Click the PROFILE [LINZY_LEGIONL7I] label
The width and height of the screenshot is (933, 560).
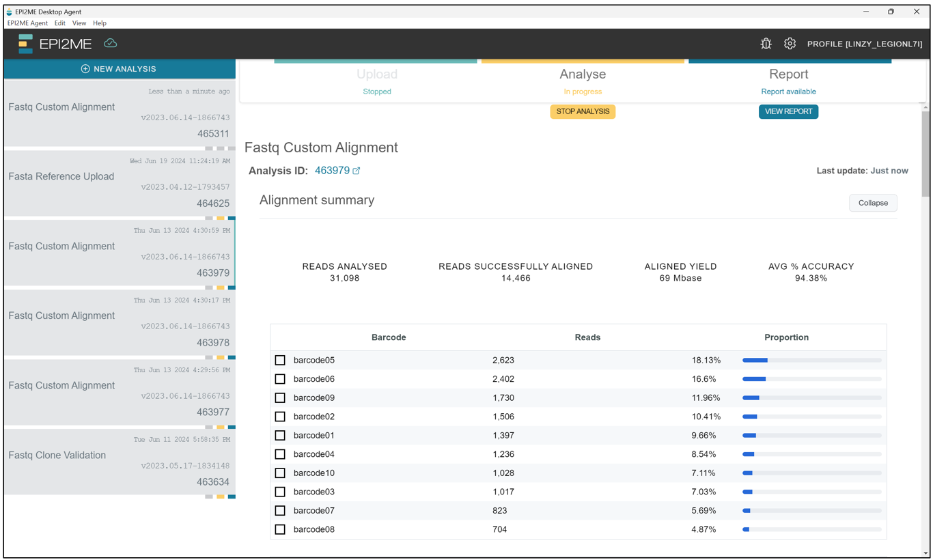865,44
